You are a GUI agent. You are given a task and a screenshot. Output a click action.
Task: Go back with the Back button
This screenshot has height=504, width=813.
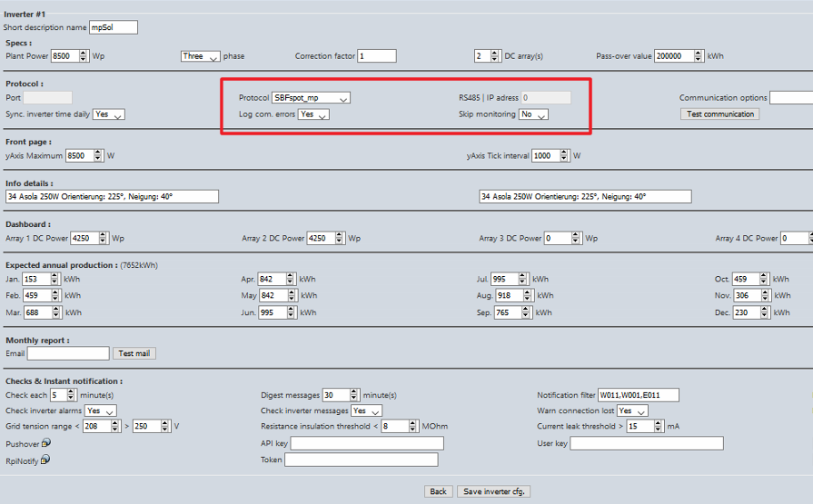point(438,491)
